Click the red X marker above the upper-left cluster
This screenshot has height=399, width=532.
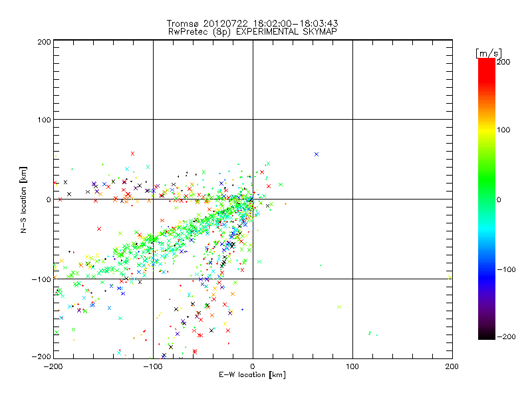tap(132, 154)
